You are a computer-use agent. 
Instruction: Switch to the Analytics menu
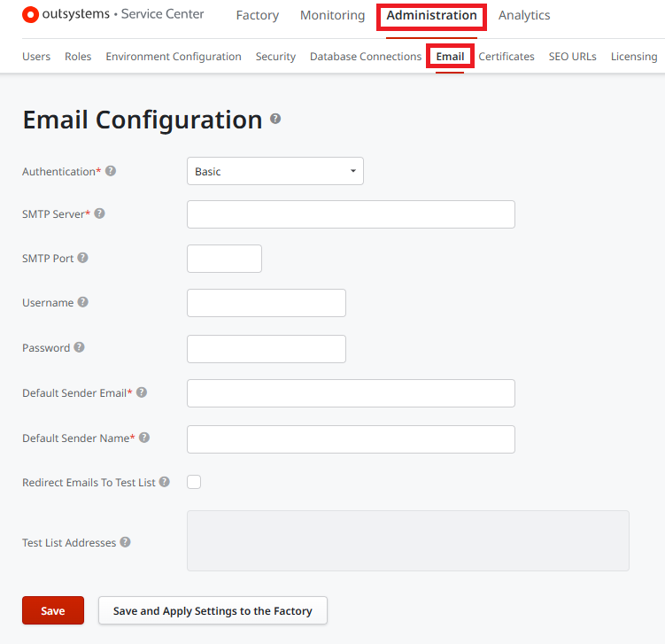pos(524,15)
